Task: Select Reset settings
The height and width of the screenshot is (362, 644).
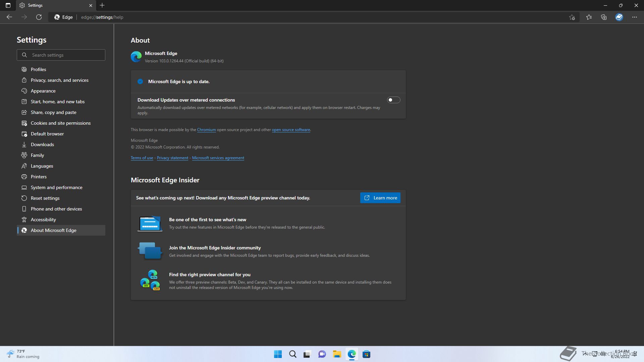Action: 61,198
